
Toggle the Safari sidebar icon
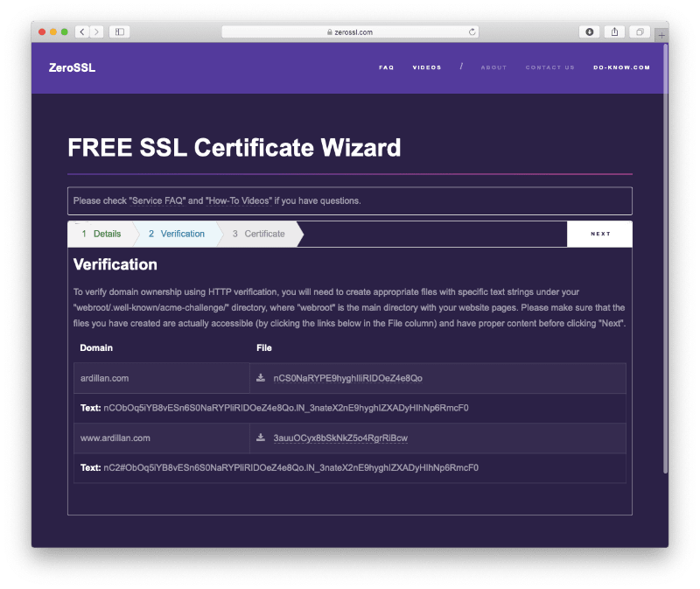(x=120, y=32)
